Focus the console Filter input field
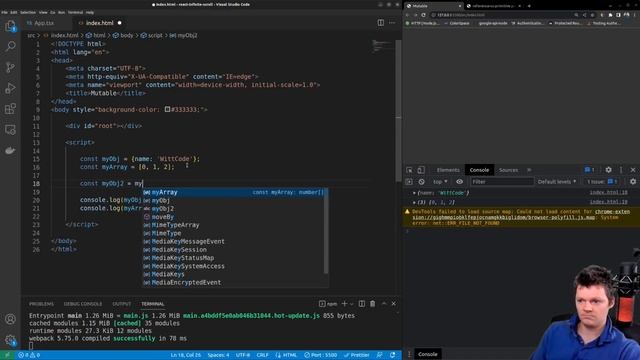This screenshot has height=360, width=640. click(502, 182)
